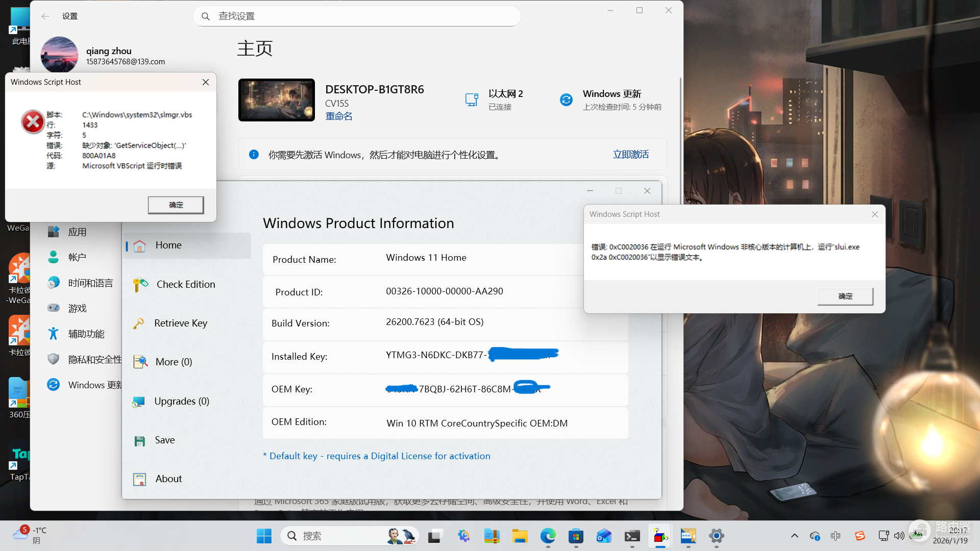Click the Settings gear on the taskbar
The image size is (980, 551).
(x=717, y=536)
